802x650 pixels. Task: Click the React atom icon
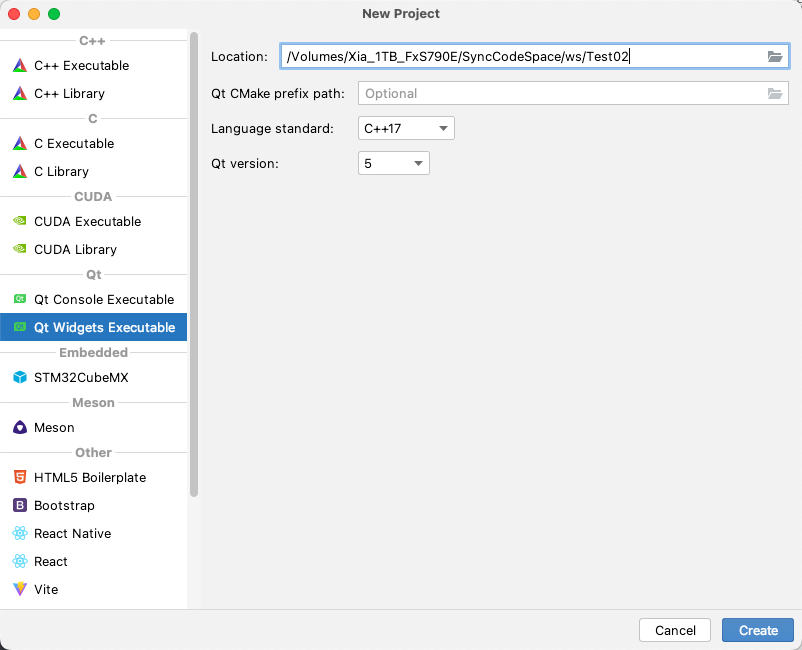(x=20, y=561)
